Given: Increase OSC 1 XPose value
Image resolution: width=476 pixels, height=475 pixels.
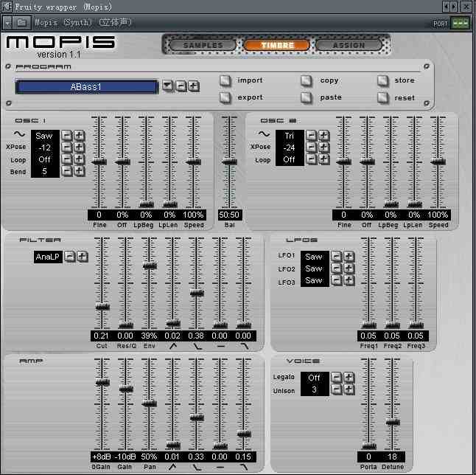Looking at the screenshot, I should 79,148.
